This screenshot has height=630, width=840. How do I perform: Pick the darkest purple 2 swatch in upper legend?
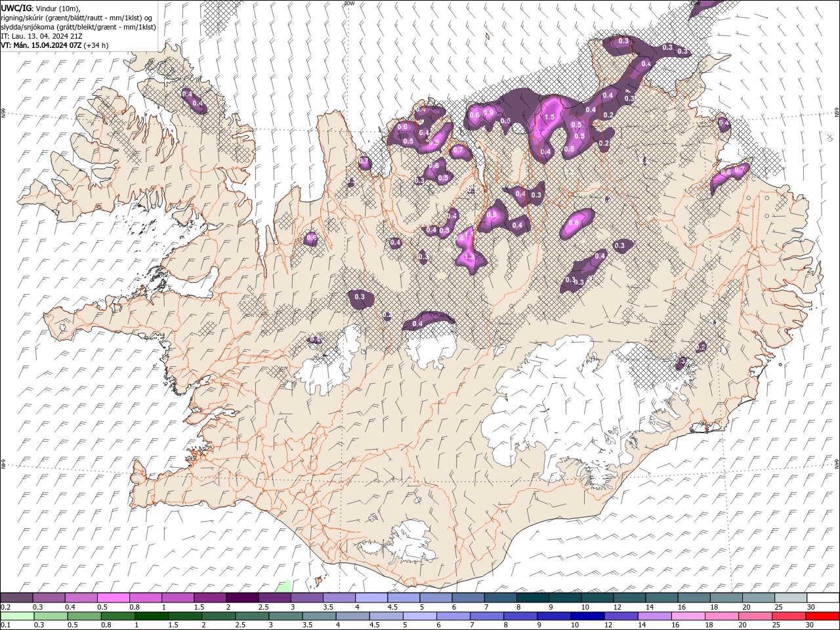click(242, 598)
